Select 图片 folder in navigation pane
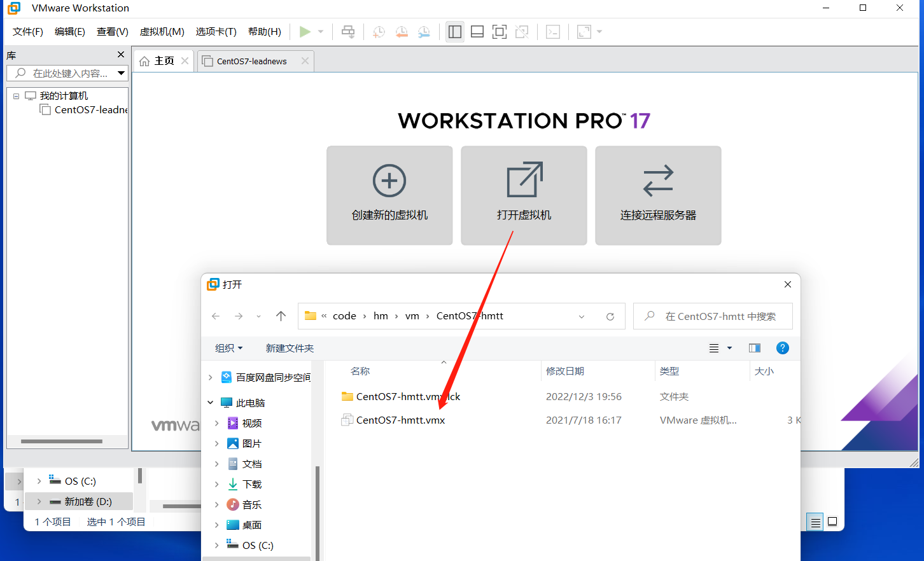 pos(244,443)
